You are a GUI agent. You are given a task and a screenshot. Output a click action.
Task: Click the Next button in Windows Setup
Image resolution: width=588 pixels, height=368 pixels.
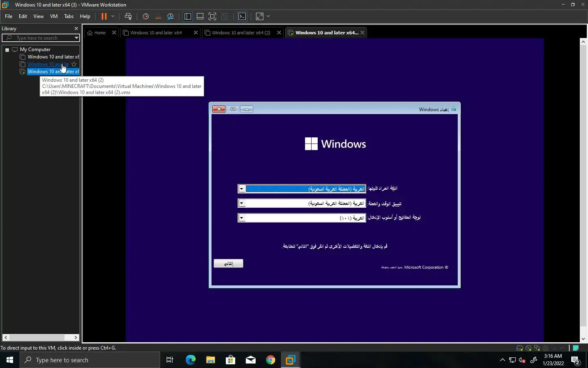[x=228, y=264]
